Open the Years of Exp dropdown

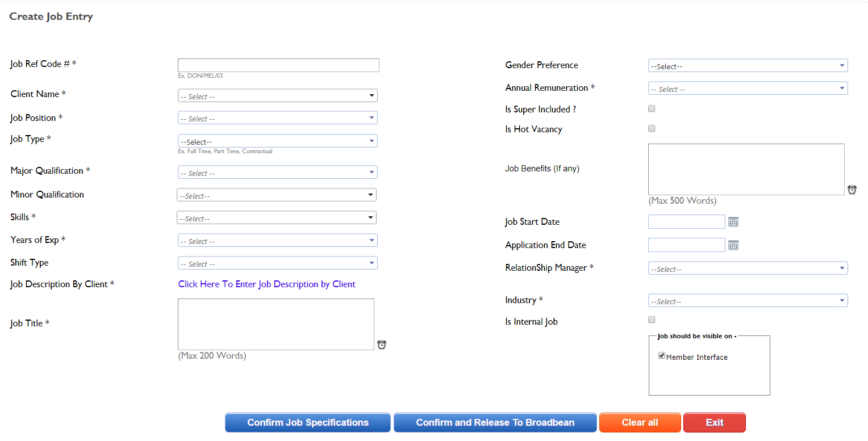tap(278, 241)
